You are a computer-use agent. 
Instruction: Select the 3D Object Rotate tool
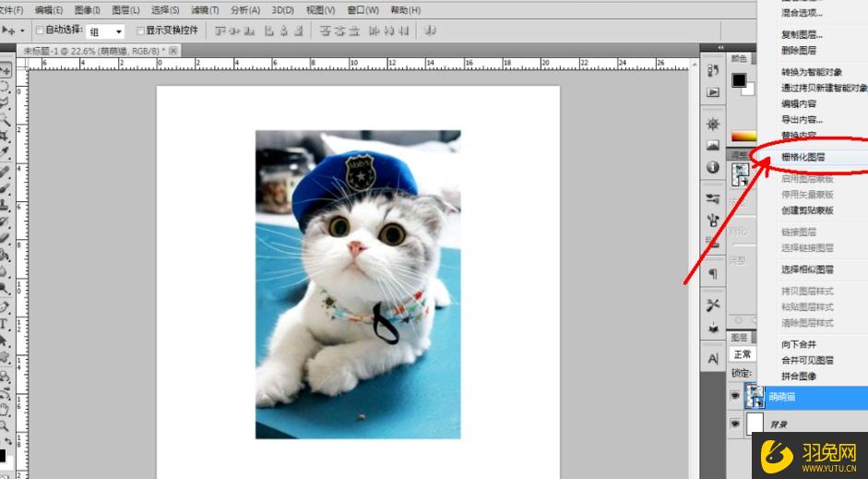(5, 377)
